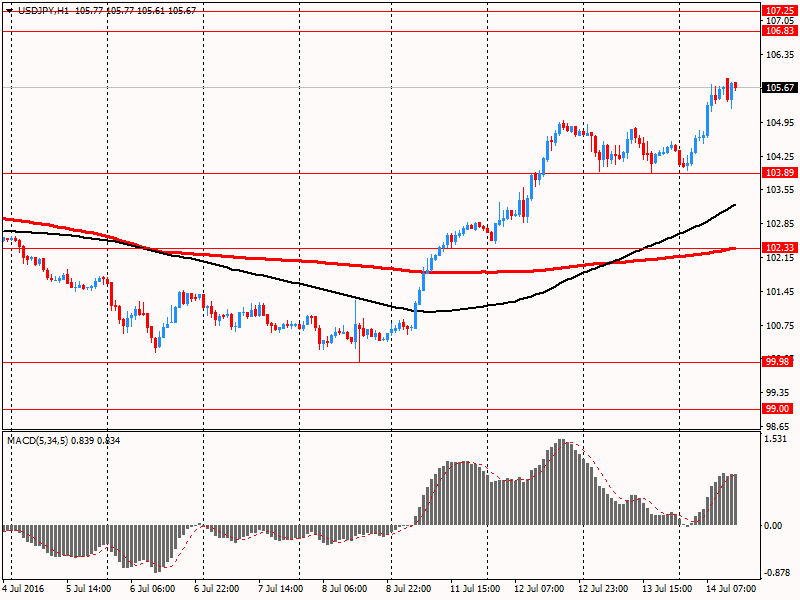800x600 pixels.
Task: Click the 104.25 price scale value
Action: tap(780, 156)
